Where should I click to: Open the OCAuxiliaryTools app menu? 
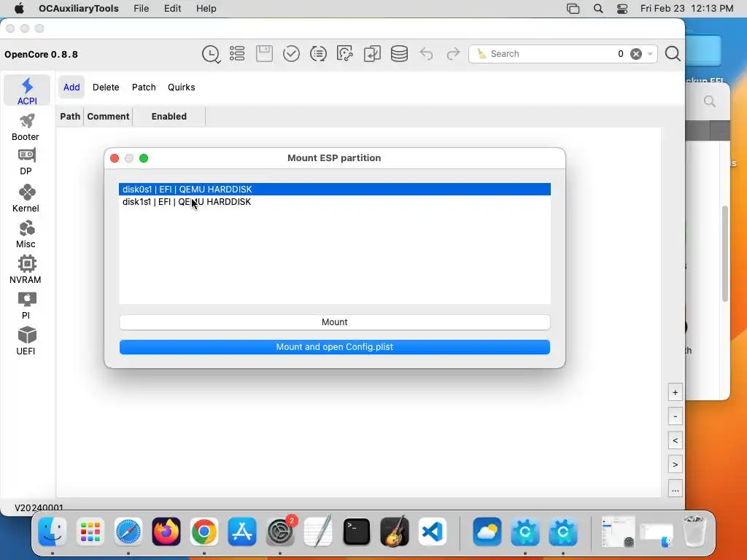pyautogui.click(x=79, y=9)
